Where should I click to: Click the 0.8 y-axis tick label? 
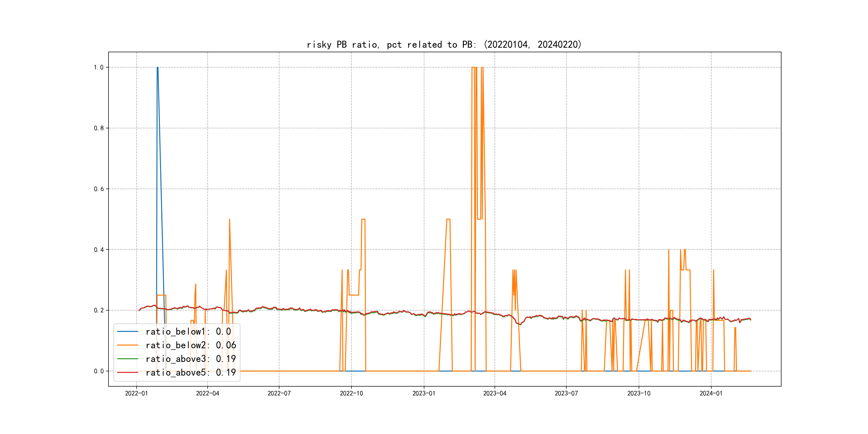point(99,128)
